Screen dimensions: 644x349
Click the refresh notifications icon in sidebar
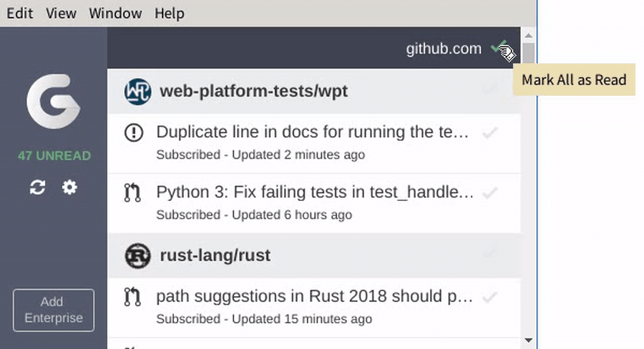coord(37,187)
